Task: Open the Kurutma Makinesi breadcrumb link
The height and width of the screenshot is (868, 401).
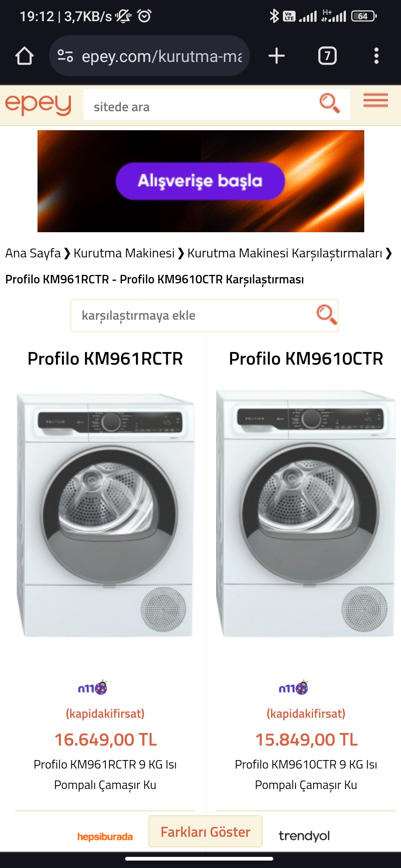Action: (x=124, y=253)
